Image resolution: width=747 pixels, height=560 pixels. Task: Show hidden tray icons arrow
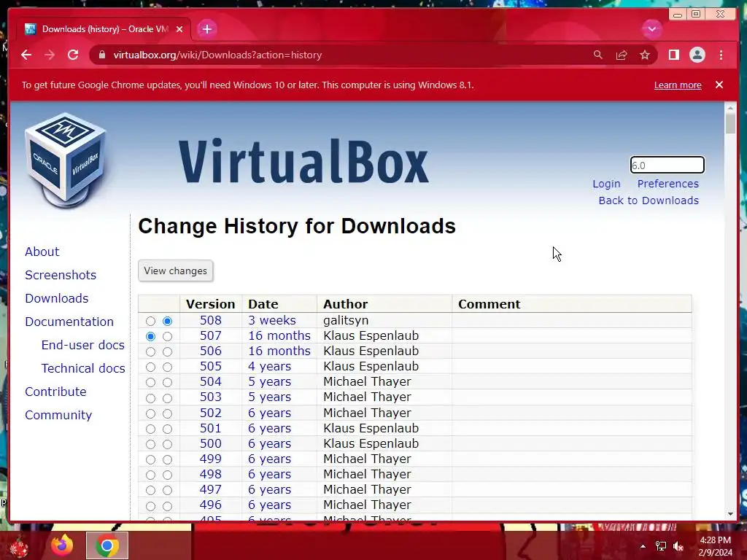point(643,546)
